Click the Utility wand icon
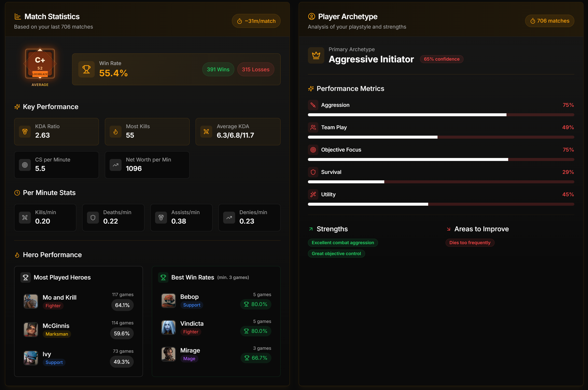588x390 pixels. coord(313,195)
